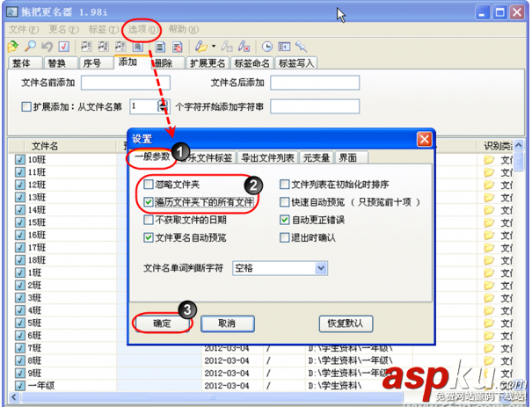Enable 退出时确认 checkbox
This screenshot has width=532, height=407.
(x=284, y=237)
